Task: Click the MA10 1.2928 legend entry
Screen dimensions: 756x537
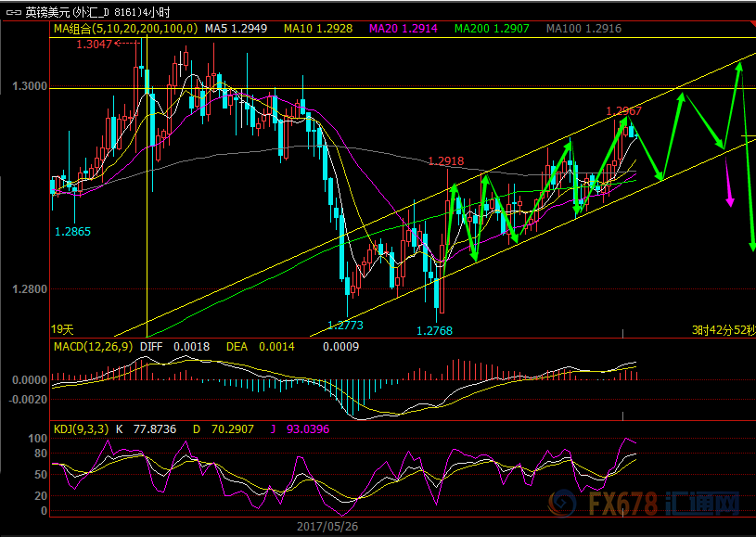Action: 318,29
